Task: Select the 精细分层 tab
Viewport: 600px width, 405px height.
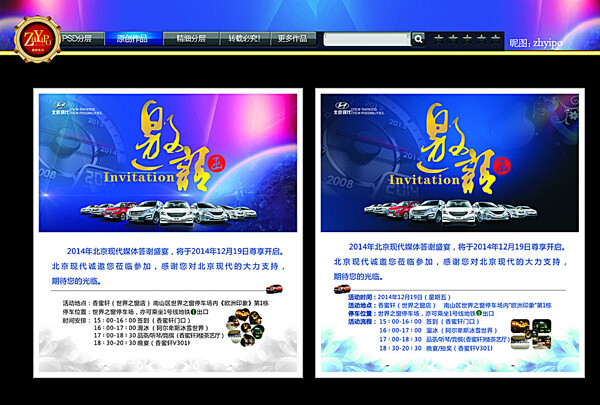Action: (191, 38)
